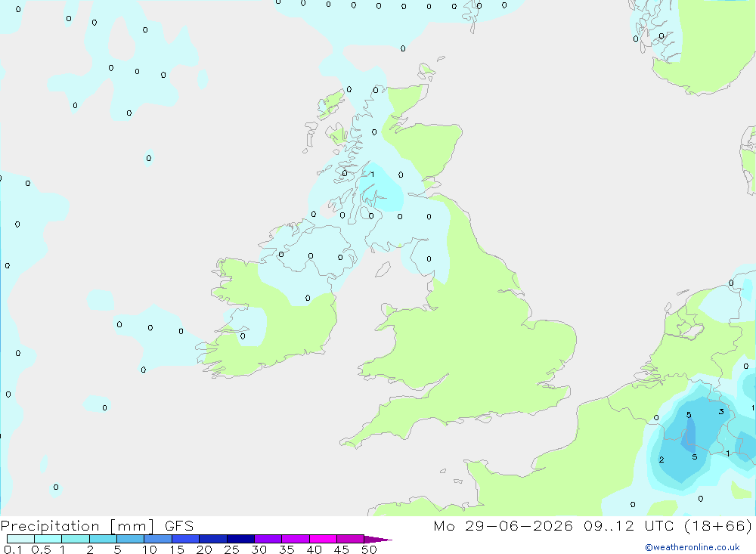Pick the 1–2 mm legend swatch

76,539
